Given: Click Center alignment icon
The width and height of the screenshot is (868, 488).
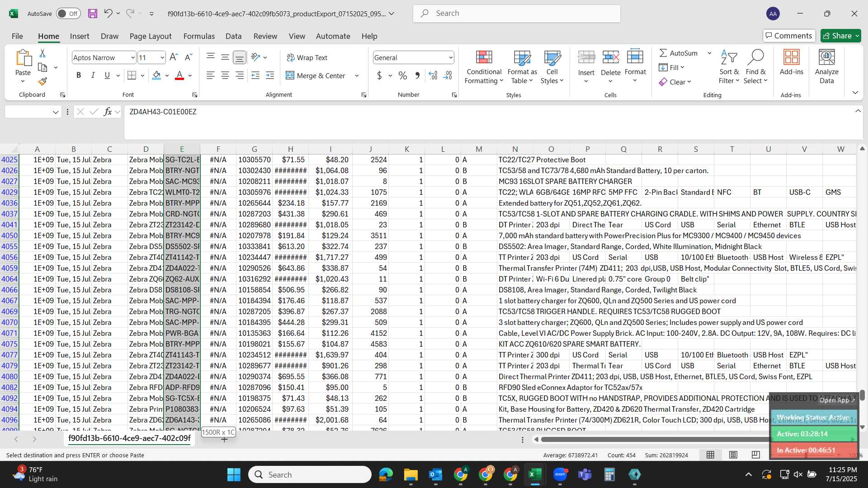Looking at the screenshot, I should [x=225, y=75].
